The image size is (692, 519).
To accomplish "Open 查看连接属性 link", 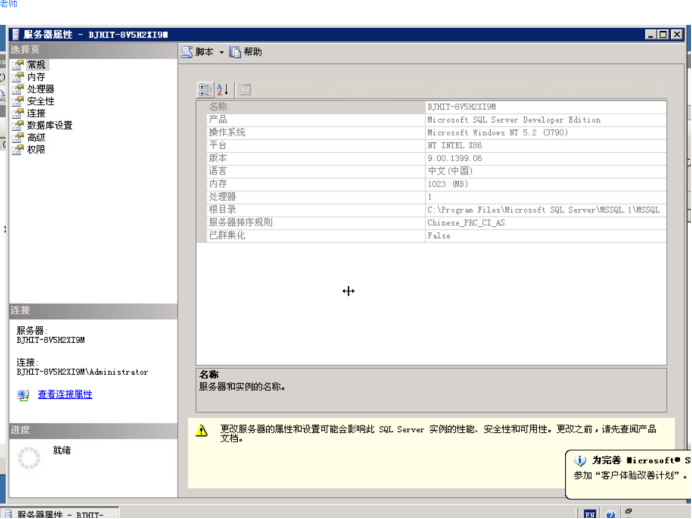I will tap(65, 394).
